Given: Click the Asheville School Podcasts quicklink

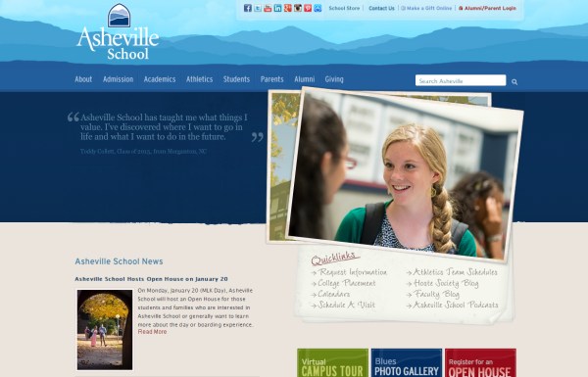Looking at the screenshot, I should tap(456, 306).
